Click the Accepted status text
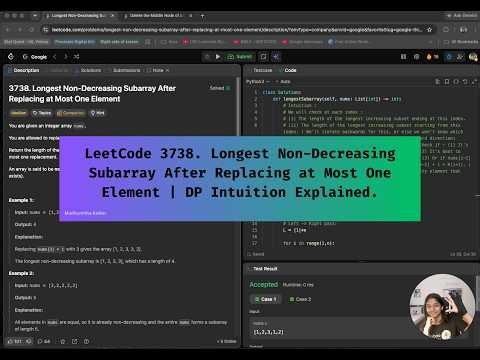Viewport: 480px width, 360px height. pyautogui.click(x=263, y=284)
